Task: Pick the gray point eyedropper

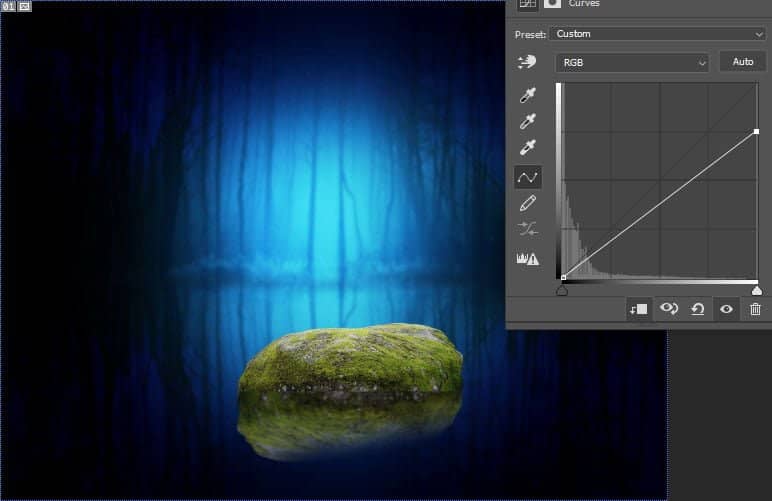Action: 528,122
